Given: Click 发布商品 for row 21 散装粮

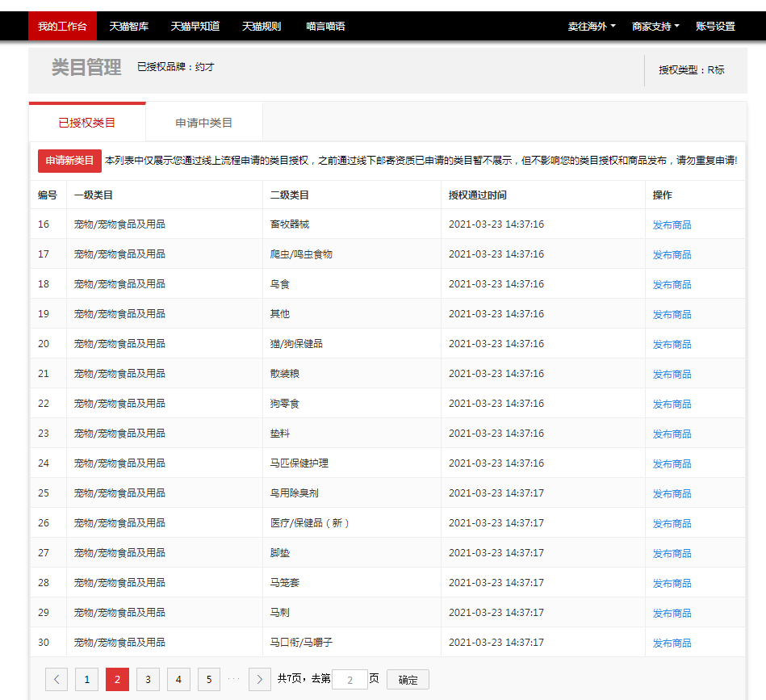Looking at the screenshot, I should pos(672,374).
